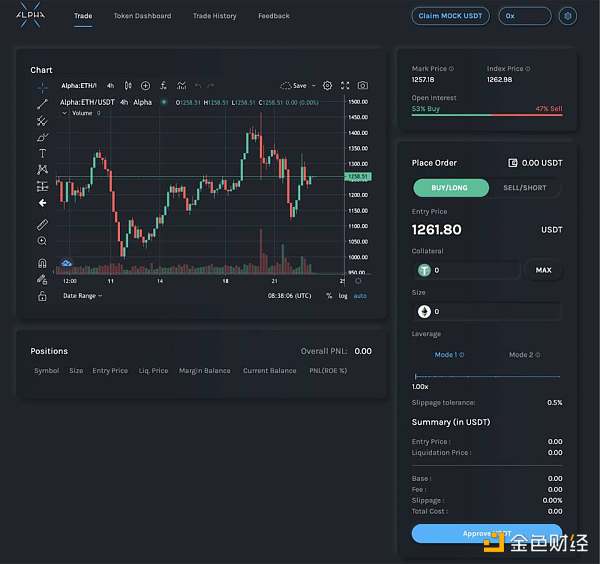Image resolution: width=600 pixels, height=564 pixels.
Task: Select the ruler measure tool
Action: pos(42,225)
